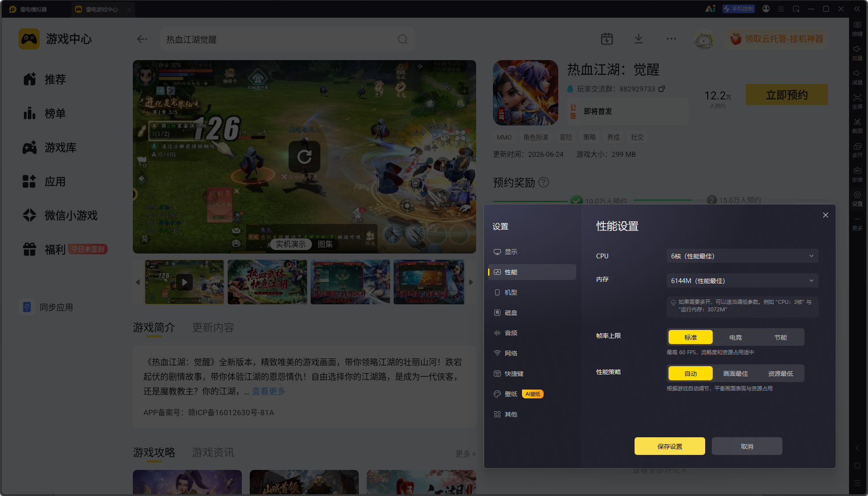Set performance strategy to 画面最佳
Image resolution: width=868 pixels, height=496 pixels.
click(736, 373)
